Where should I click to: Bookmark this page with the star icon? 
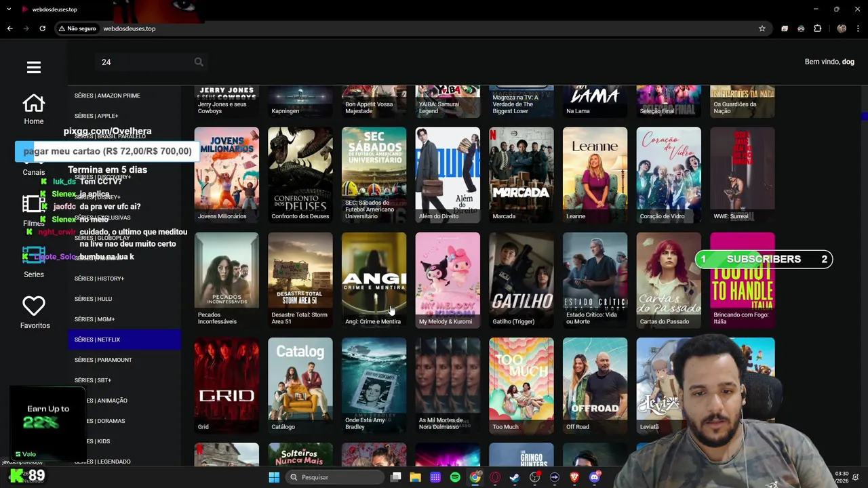[x=762, y=28]
